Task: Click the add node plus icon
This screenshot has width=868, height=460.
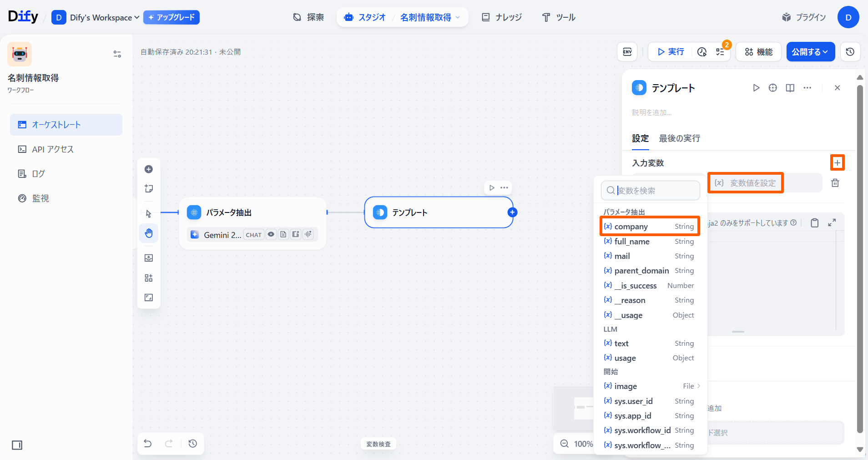Action: coord(149,169)
